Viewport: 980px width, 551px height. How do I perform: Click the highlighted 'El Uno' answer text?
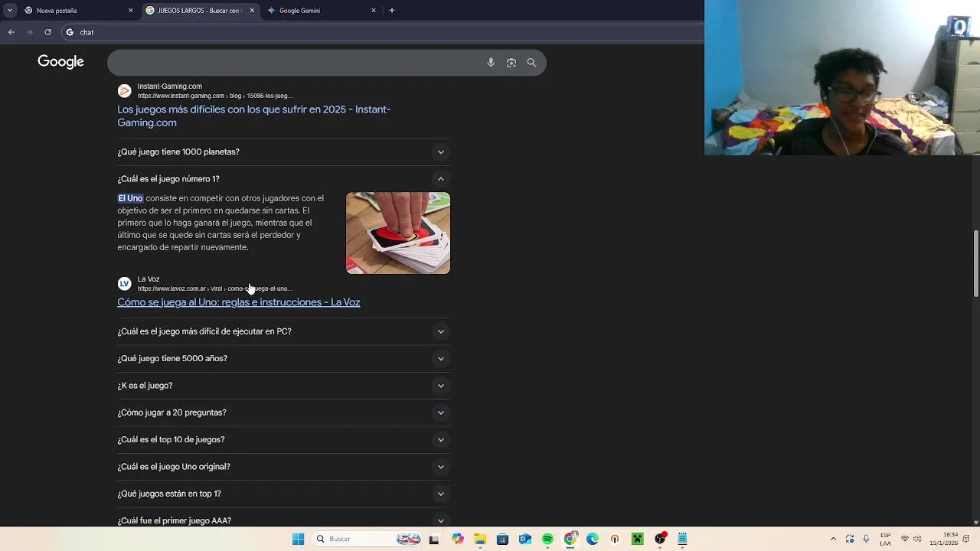pyautogui.click(x=130, y=198)
